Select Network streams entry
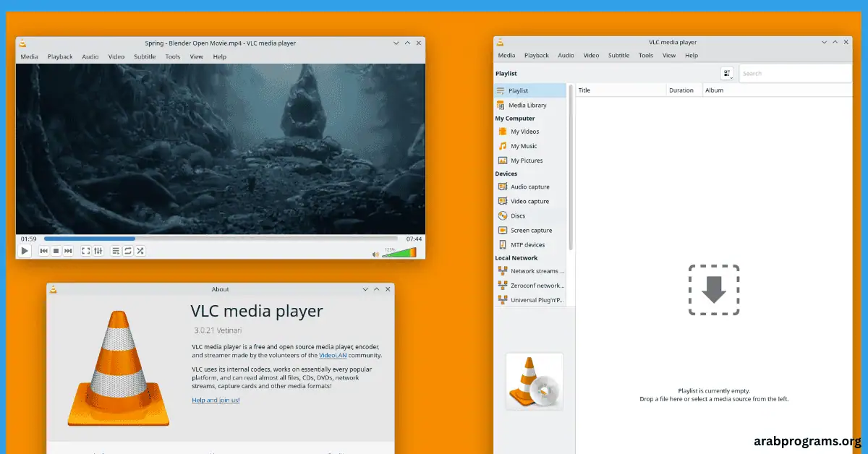868x454 pixels. click(530, 271)
